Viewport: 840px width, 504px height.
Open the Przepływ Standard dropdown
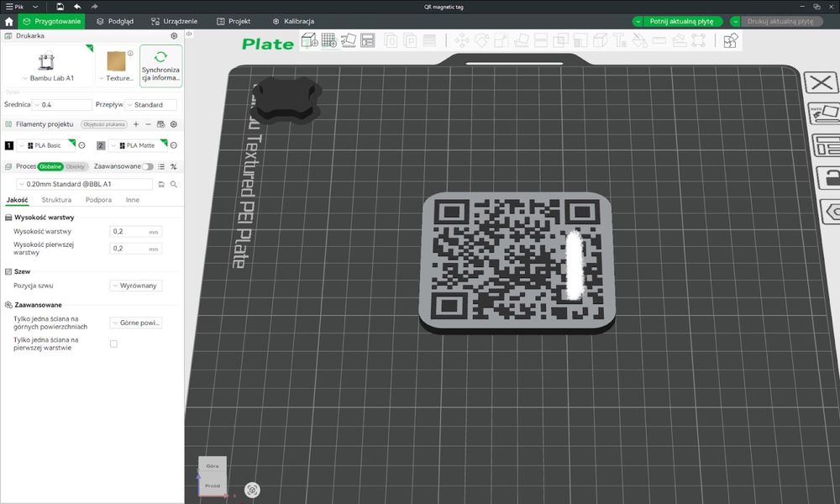coord(150,105)
